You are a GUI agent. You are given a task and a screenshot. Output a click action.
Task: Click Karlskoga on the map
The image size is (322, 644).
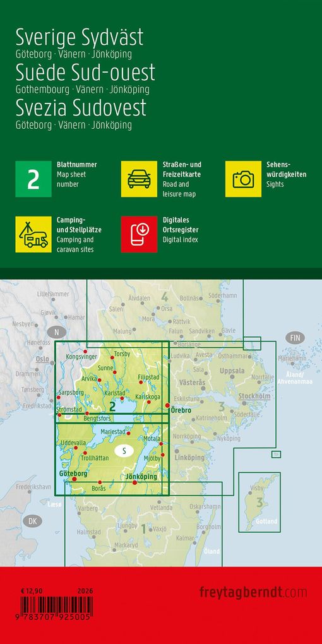pyautogui.click(x=148, y=397)
